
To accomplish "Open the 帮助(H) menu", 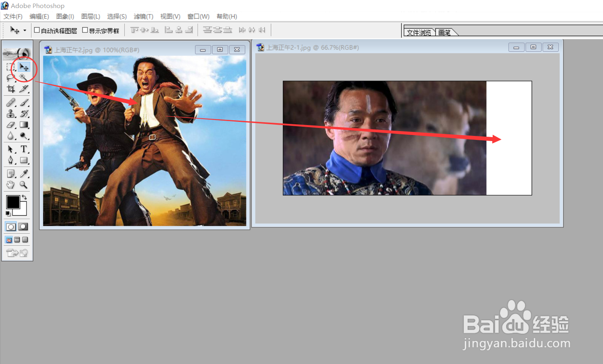I will click(x=227, y=16).
